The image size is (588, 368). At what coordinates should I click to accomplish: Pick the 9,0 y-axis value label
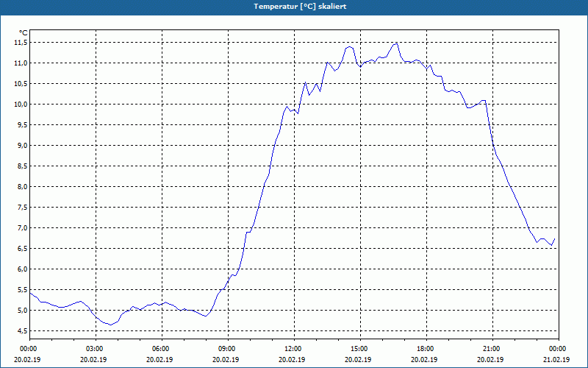coord(23,146)
